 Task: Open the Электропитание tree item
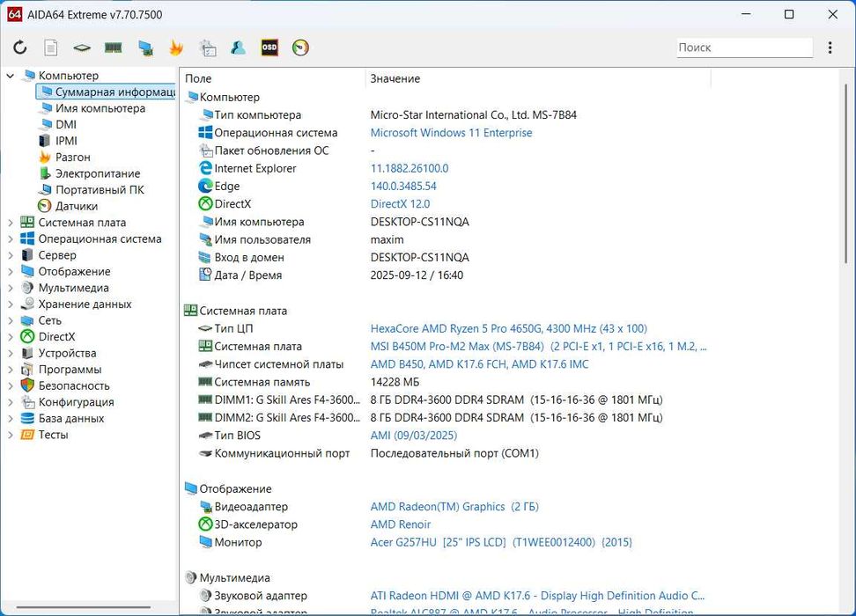point(98,173)
